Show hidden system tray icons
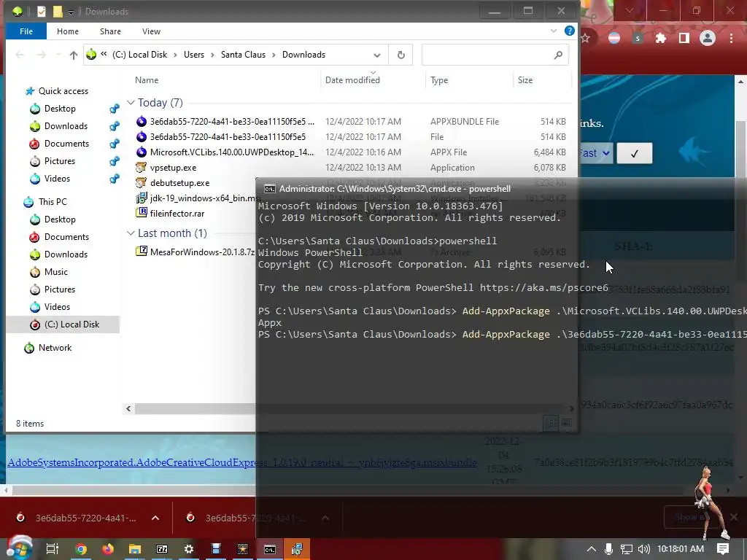Viewport: 747px width, 560px height. coord(591,549)
